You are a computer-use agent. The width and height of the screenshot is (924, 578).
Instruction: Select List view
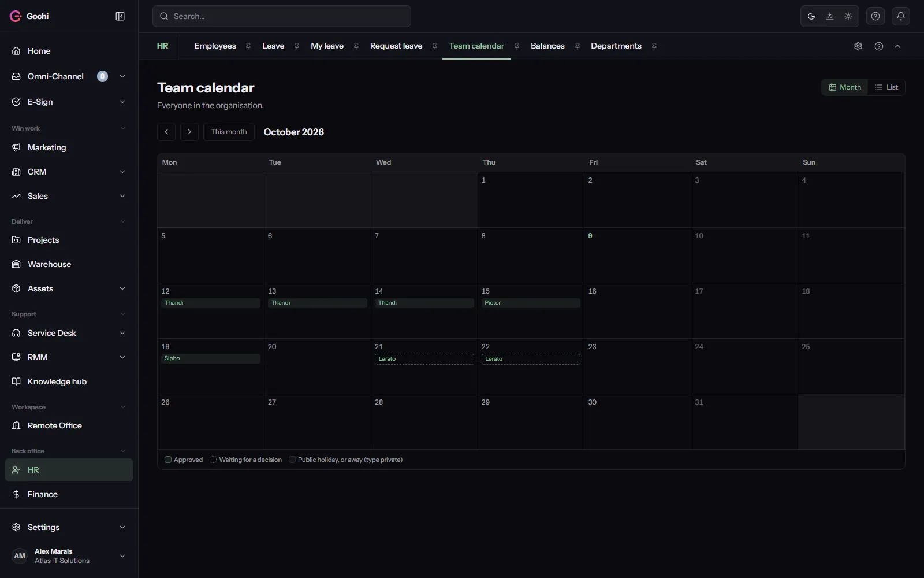(886, 87)
